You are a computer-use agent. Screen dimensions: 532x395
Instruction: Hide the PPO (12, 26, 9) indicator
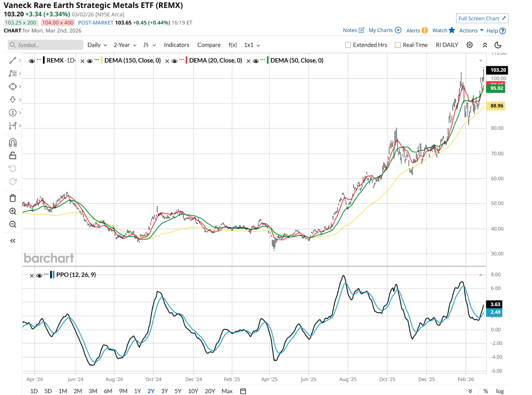(39, 275)
